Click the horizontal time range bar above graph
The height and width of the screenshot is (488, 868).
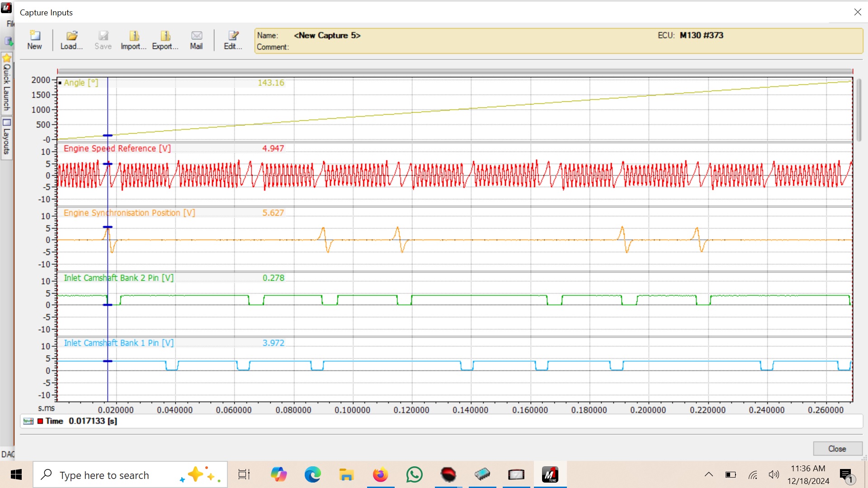coord(454,71)
